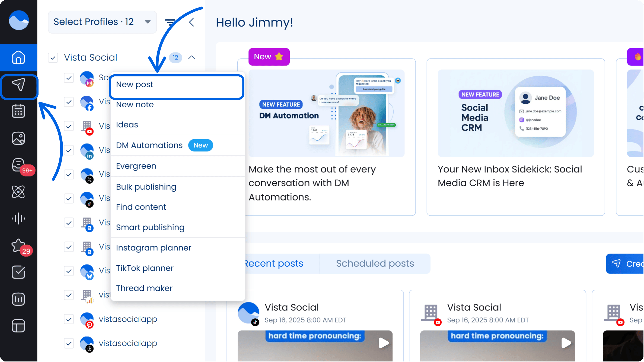Open DM Automations menu entry

point(178,146)
